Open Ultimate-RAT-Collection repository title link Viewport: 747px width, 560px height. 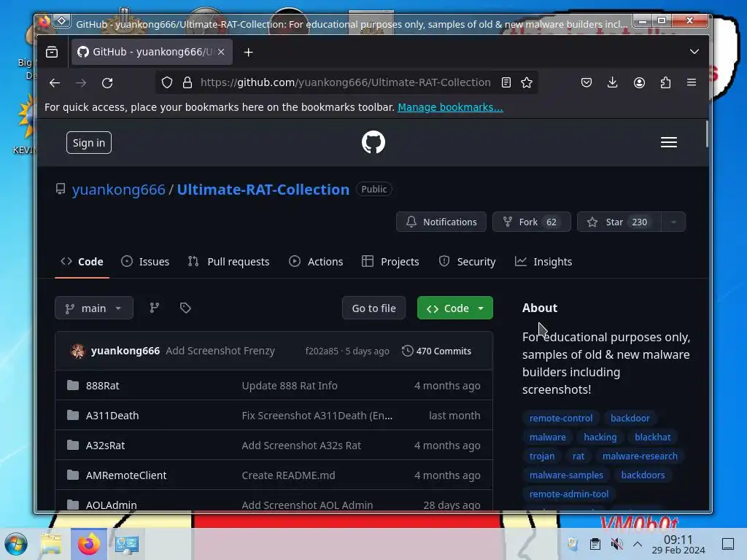263,190
